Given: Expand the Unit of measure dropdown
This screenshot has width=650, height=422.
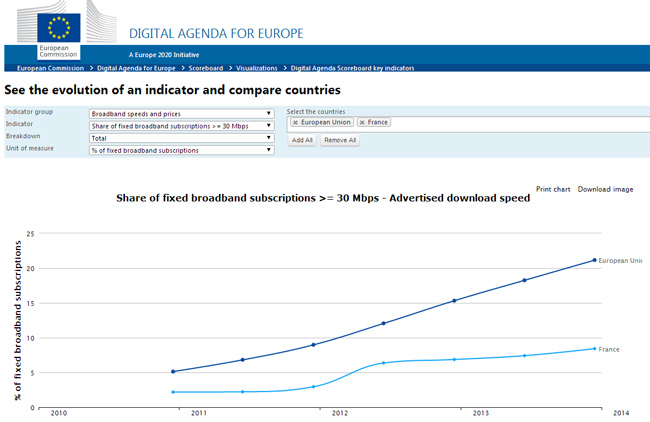Looking at the screenshot, I should [181, 150].
